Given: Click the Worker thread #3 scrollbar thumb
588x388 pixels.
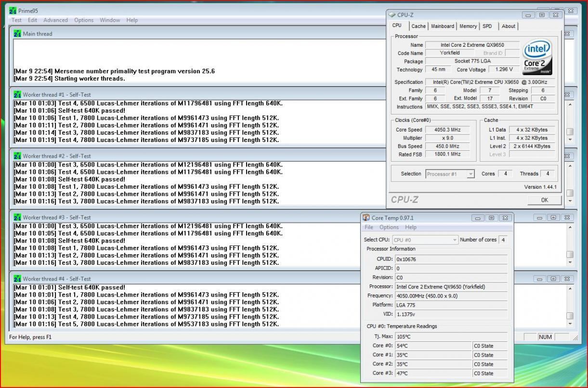Looking at the screenshot, I should tap(570, 255).
